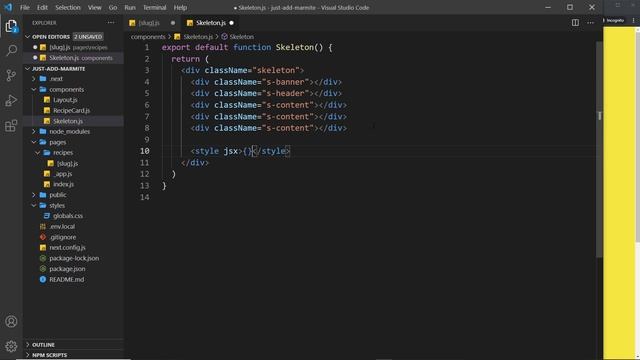Open .gitignore file

(62, 237)
